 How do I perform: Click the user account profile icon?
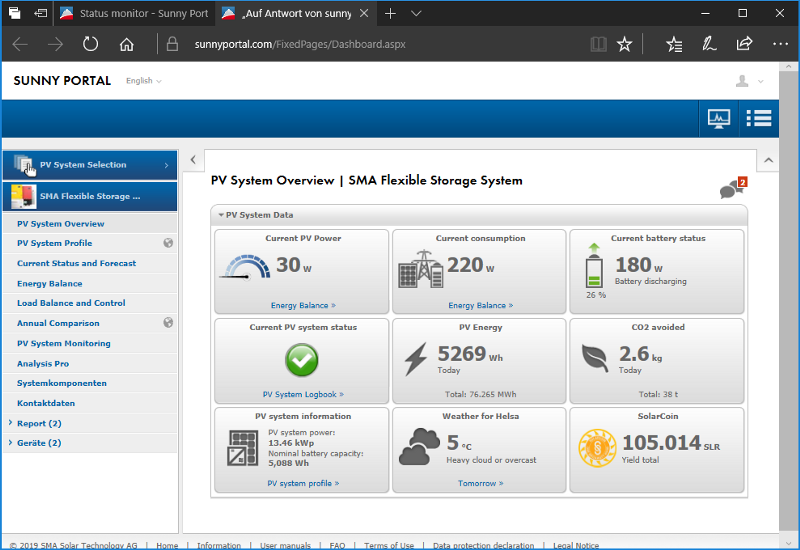click(x=742, y=81)
